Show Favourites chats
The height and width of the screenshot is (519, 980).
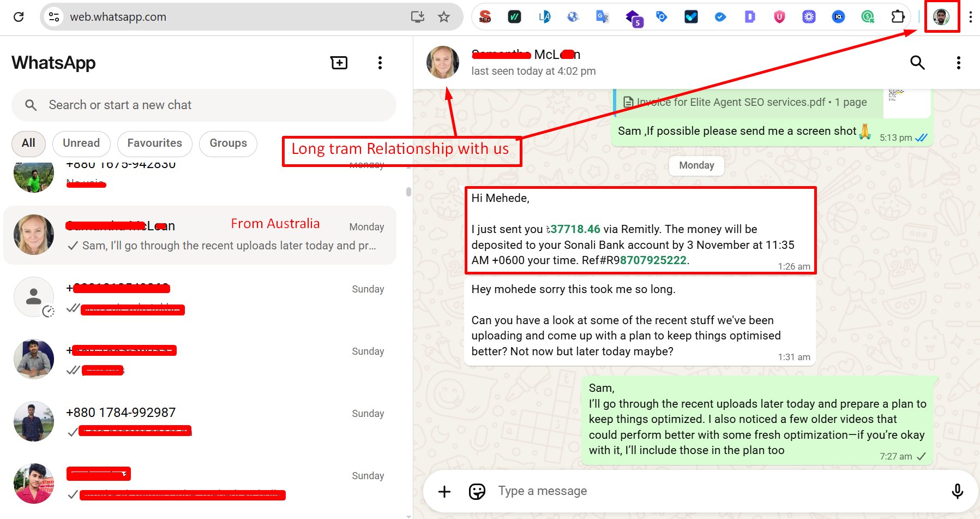(x=154, y=144)
